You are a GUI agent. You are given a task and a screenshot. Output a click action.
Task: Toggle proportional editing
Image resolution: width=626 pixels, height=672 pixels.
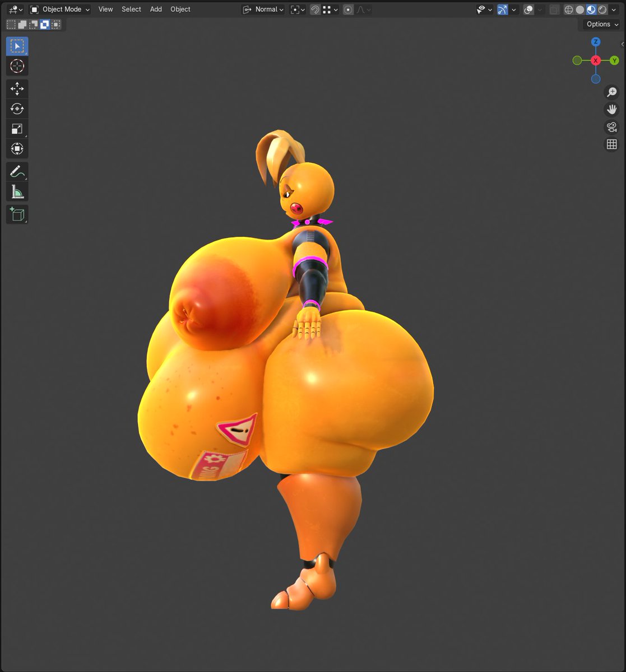tap(348, 10)
